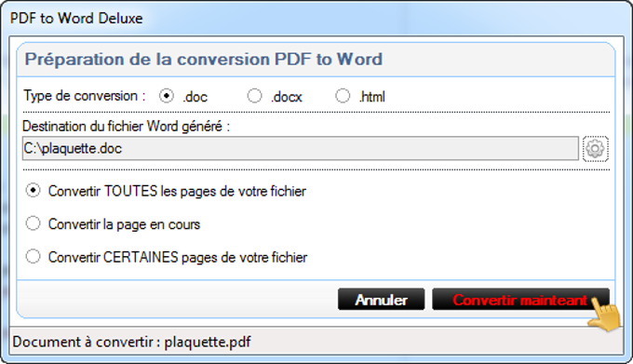
Task: Select the .doc conversion type
Action: tap(167, 96)
